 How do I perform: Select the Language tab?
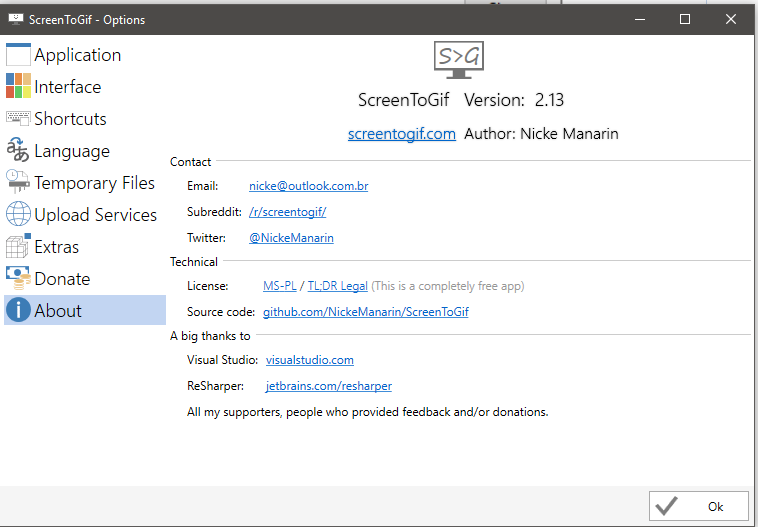tap(85, 150)
